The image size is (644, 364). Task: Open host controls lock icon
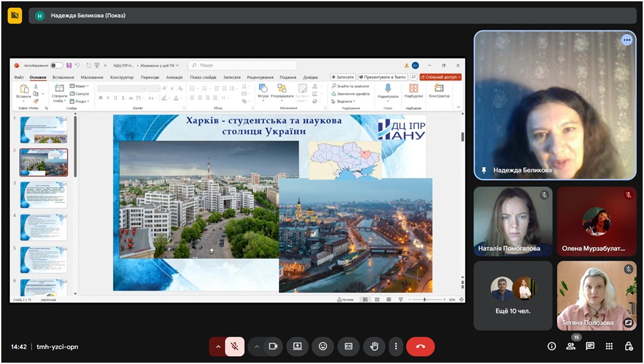(628, 346)
